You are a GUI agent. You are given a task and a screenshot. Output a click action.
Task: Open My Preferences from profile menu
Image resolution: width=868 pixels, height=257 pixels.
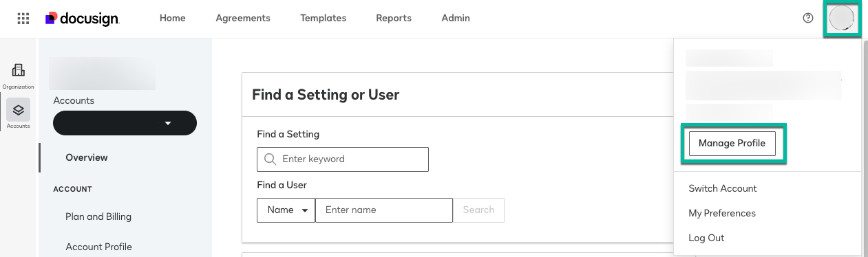(722, 213)
